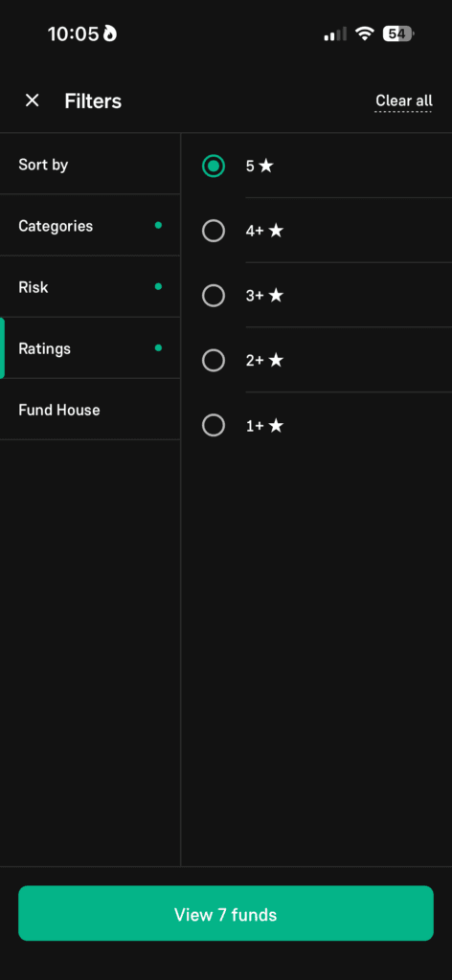Tap the star icon next to 4+

pyautogui.click(x=276, y=231)
